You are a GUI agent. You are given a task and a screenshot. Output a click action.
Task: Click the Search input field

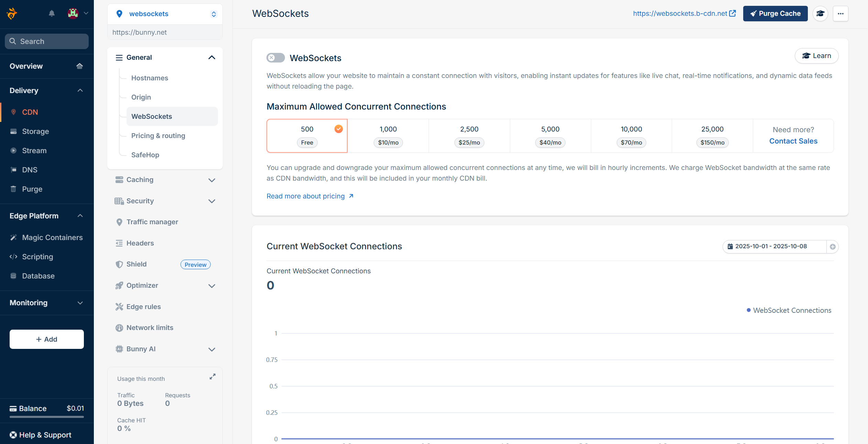click(x=47, y=41)
